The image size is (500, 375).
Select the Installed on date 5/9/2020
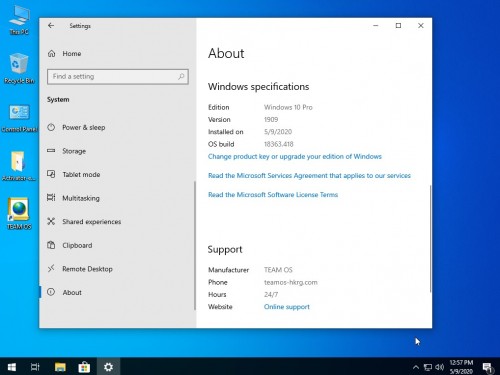click(278, 132)
